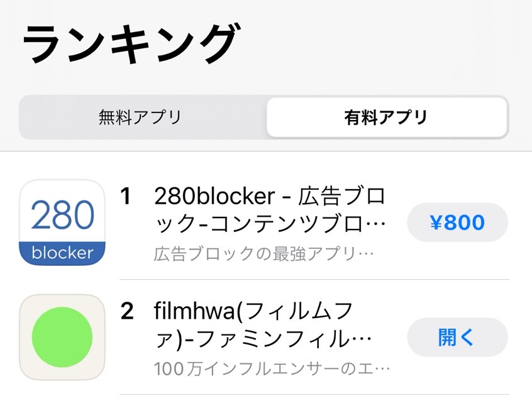Screen dimensions: 532x396
Task: Click the green dot in filmhwa icon
Action: tap(62, 337)
